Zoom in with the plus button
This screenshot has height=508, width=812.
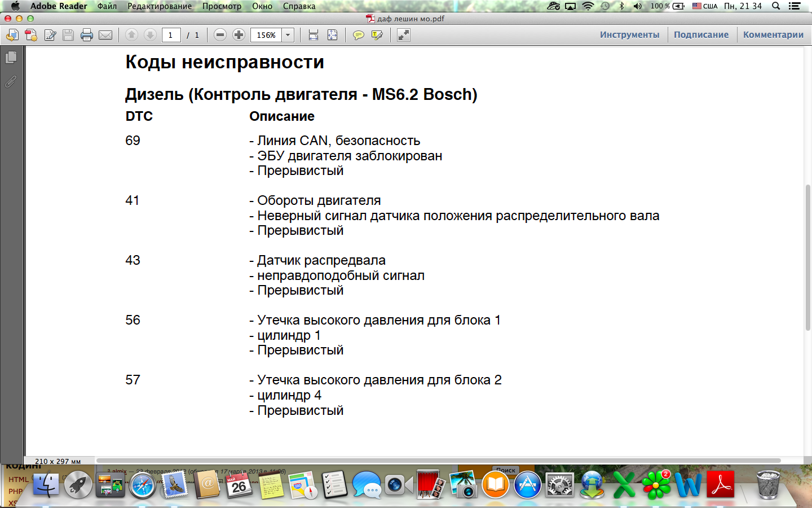(x=239, y=35)
